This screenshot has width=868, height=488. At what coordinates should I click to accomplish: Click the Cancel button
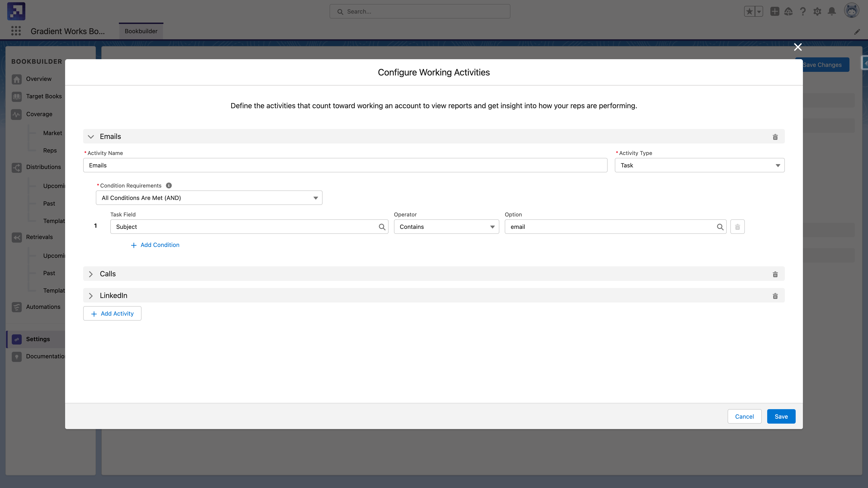744,417
